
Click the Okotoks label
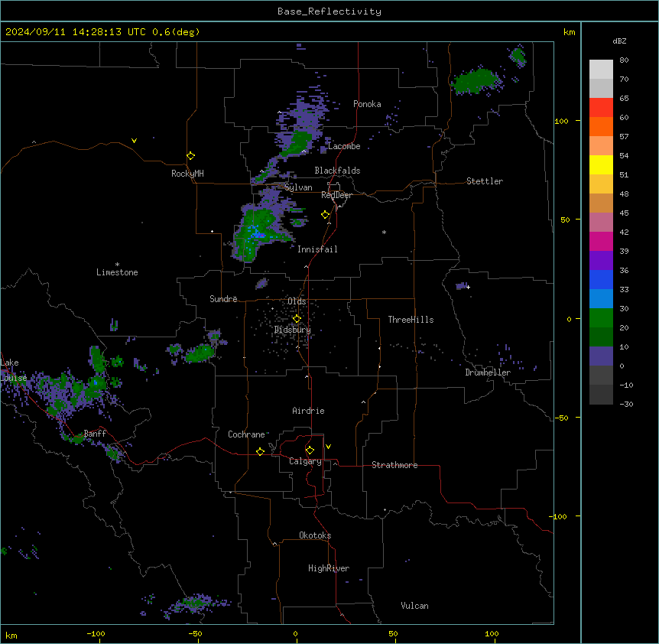315,535
